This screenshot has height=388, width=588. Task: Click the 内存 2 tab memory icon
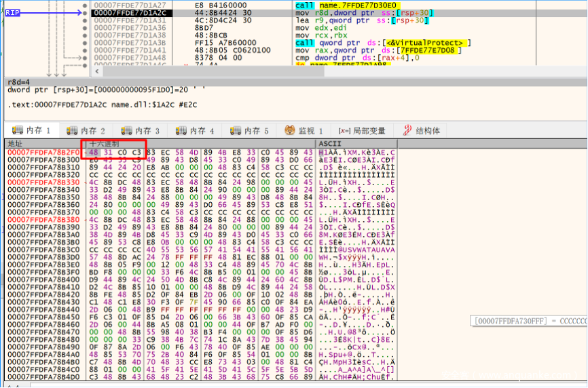[71, 130]
